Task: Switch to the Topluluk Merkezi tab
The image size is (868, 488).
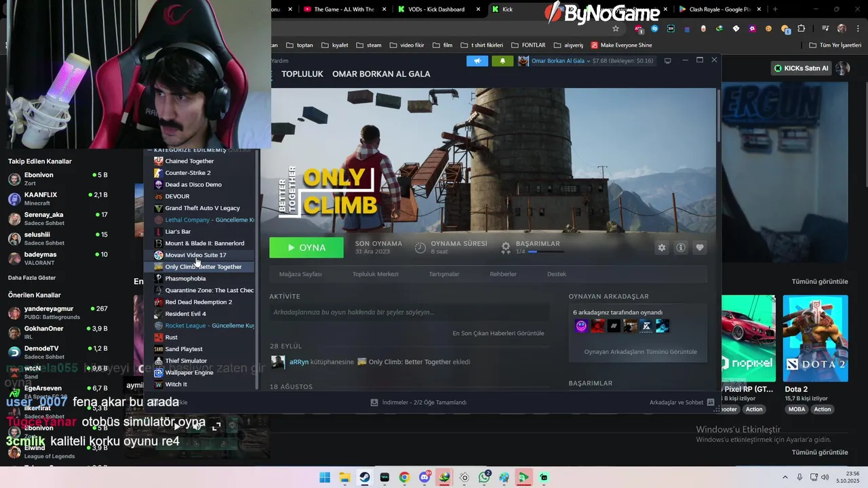Action: pos(375,274)
